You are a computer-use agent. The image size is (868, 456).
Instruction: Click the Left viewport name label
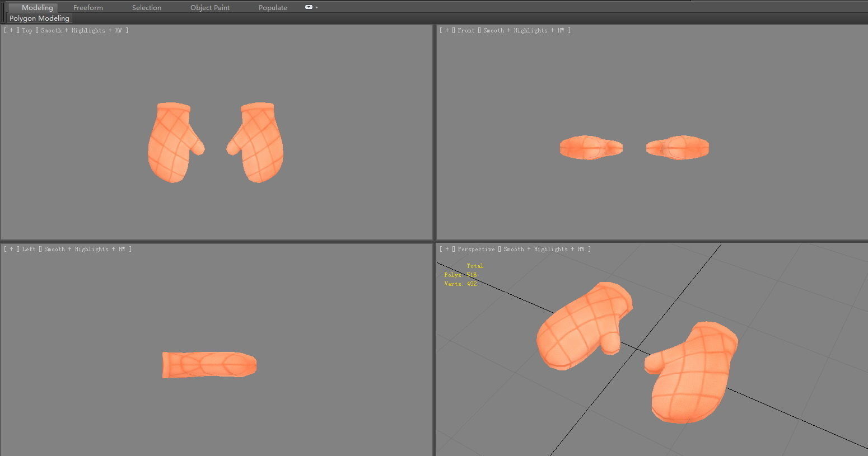(x=29, y=249)
